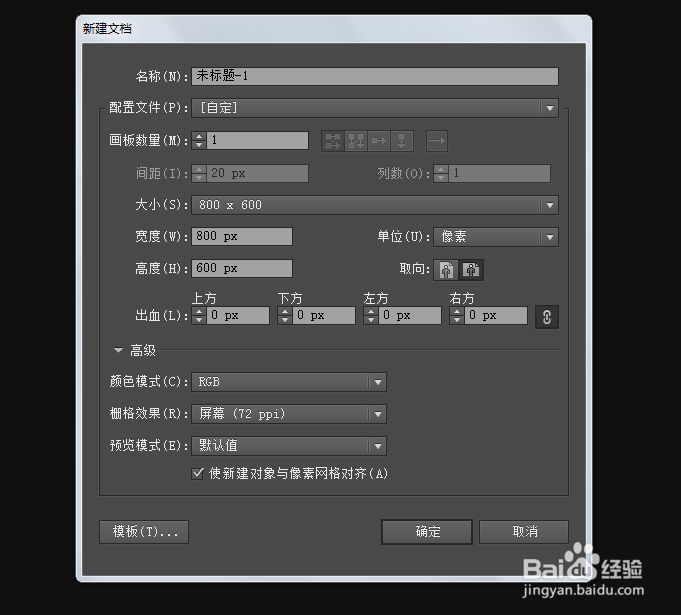The image size is (681, 615).
Task: Click the 确定 OK button
Action: tap(427, 532)
